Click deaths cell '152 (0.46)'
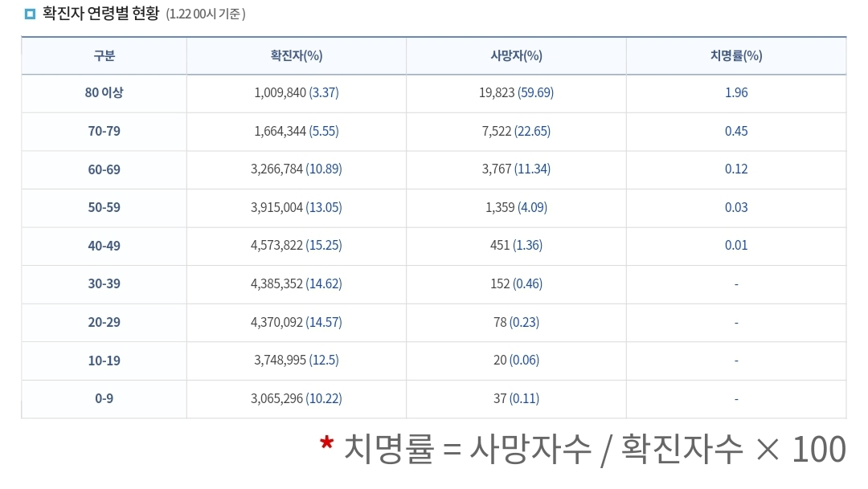This screenshot has width=868, height=489. [x=516, y=283]
